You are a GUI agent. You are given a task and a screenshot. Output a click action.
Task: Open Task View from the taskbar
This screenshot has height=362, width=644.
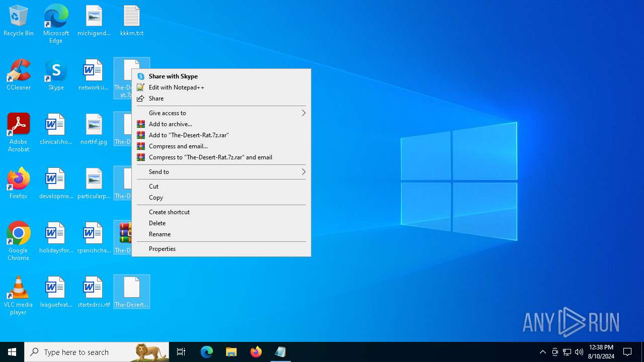tap(181, 352)
